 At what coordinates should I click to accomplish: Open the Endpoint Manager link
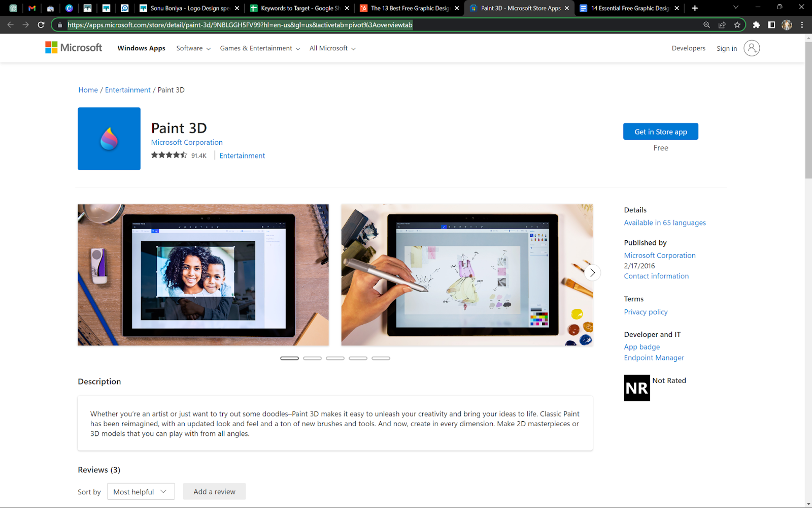pyautogui.click(x=654, y=358)
